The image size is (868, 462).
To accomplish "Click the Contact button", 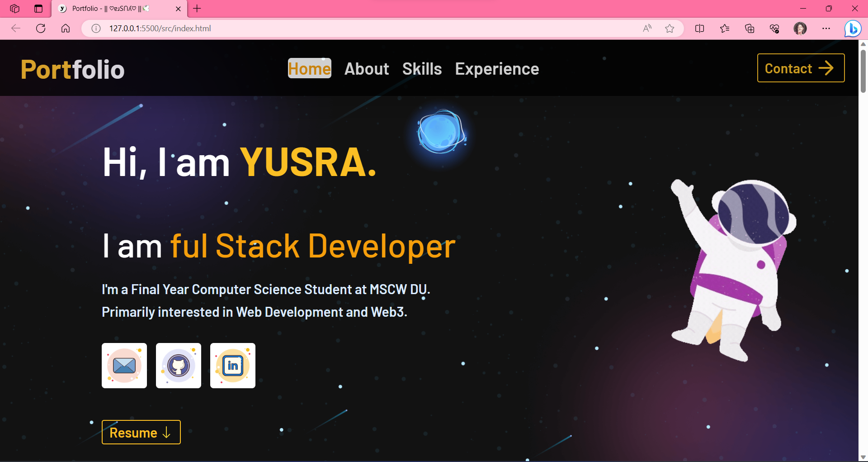I will (801, 68).
